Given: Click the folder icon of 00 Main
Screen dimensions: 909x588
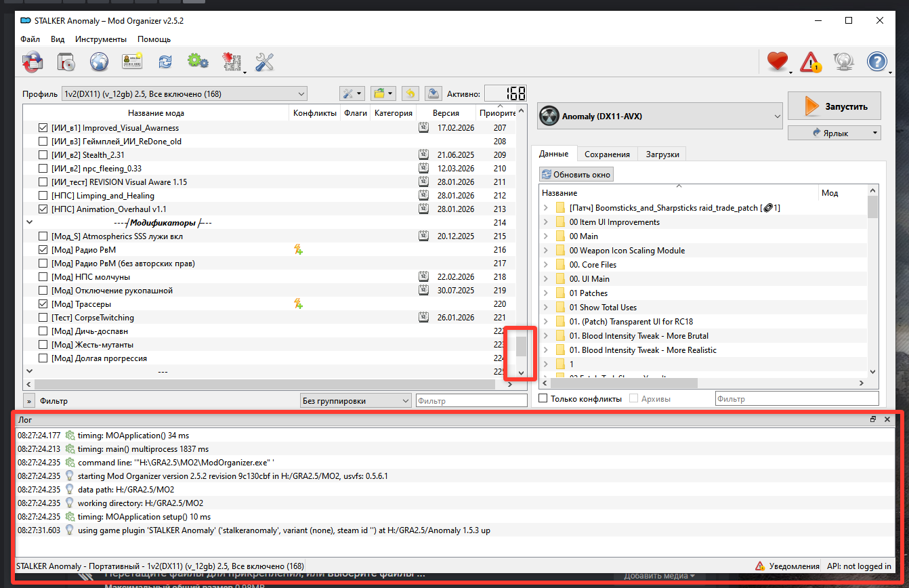Looking at the screenshot, I should [x=560, y=236].
